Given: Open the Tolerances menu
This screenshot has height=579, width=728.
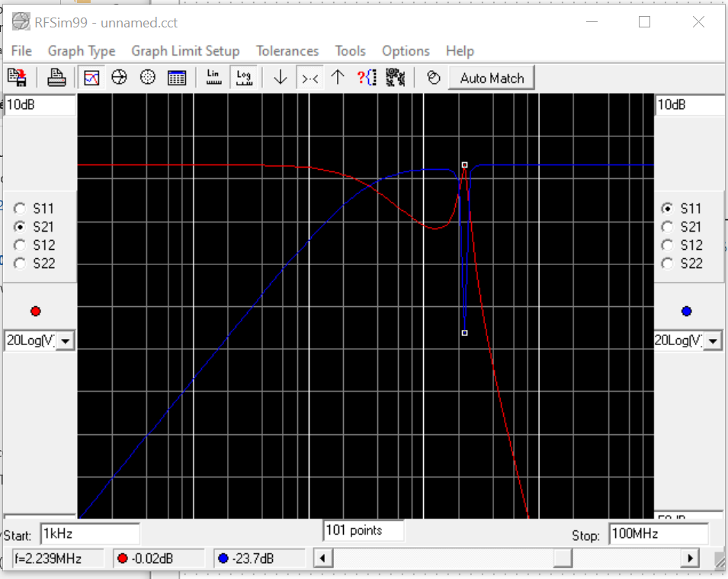Looking at the screenshot, I should click(287, 50).
